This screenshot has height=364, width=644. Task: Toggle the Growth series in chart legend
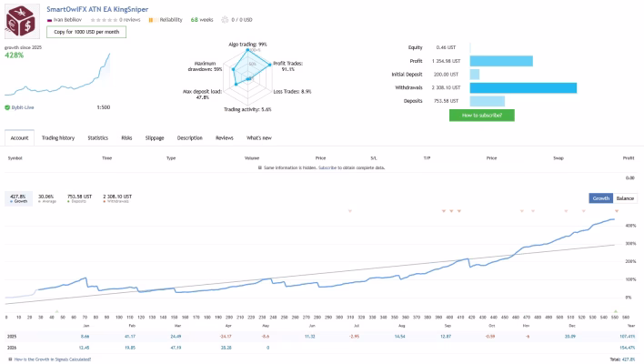[18, 198]
